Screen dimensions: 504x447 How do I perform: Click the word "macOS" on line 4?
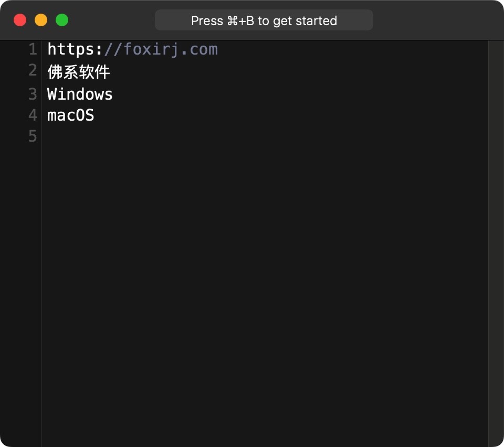(x=70, y=115)
